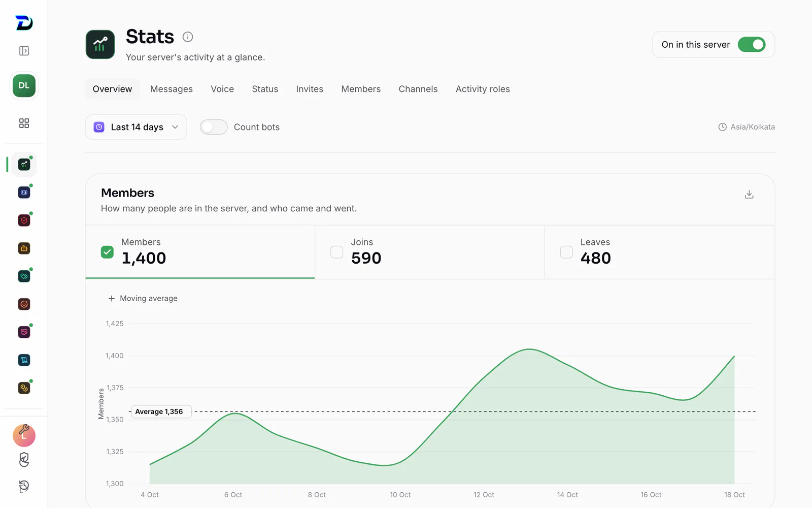Click the Asia/Kolkata timezone label
The height and width of the screenshot is (508, 812).
[x=747, y=127]
